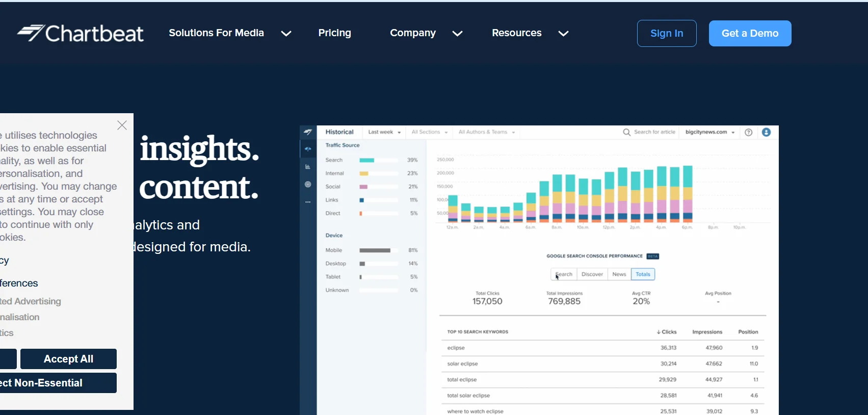Click the Mobile device row label
The height and width of the screenshot is (415, 868).
[x=334, y=250]
